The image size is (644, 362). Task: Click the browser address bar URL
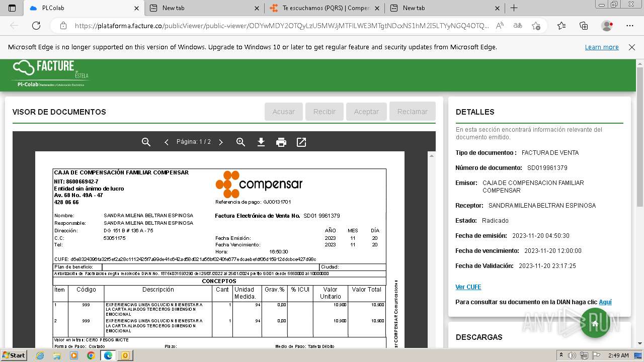(282, 26)
